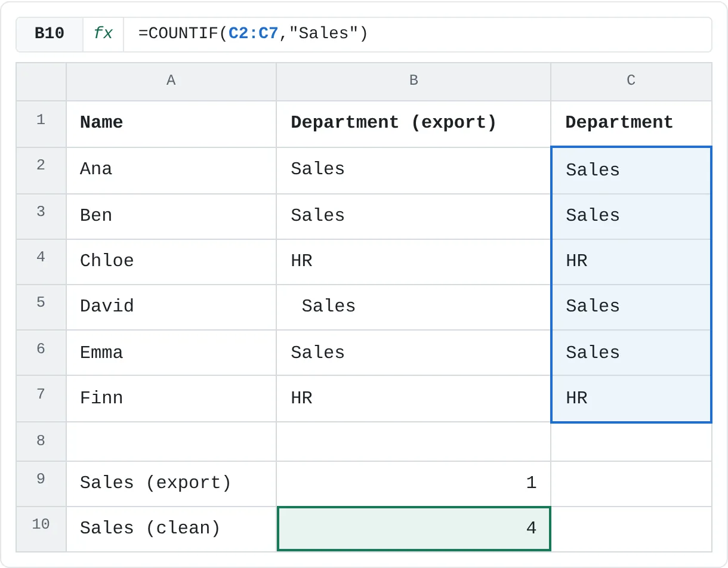The width and height of the screenshot is (728, 568).
Task: Click the select-all corner box
Action: tap(41, 81)
